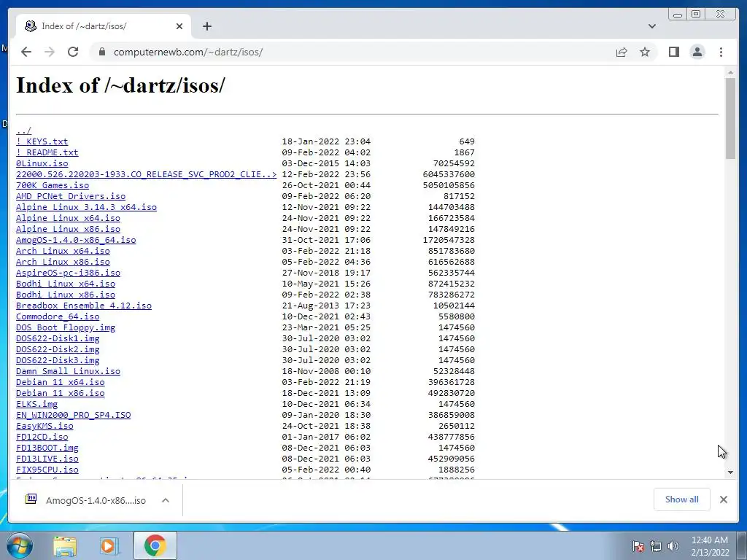Screen dimensions: 747x560
Task: Click the Chrome taskbar icon
Action: click(x=155, y=545)
